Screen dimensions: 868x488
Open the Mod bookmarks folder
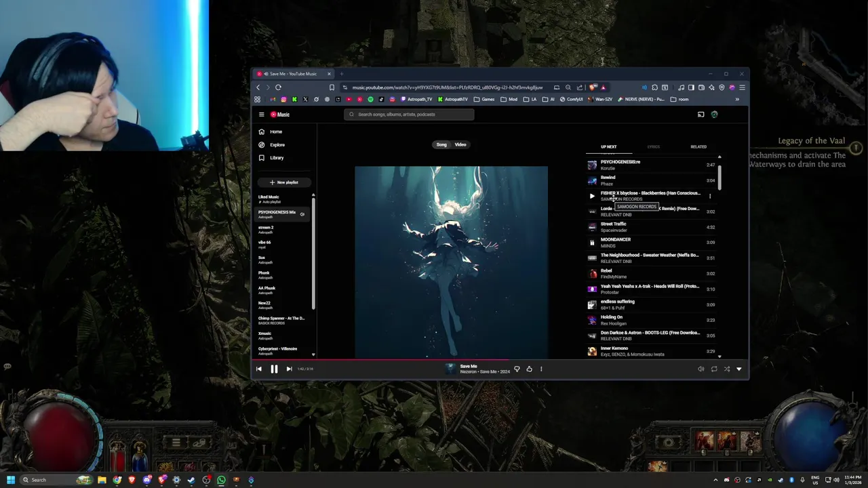pos(509,99)
